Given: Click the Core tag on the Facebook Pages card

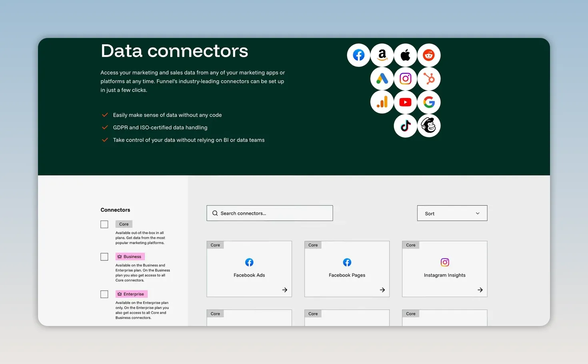Looking at the screenshot, I should pos(313,245).
